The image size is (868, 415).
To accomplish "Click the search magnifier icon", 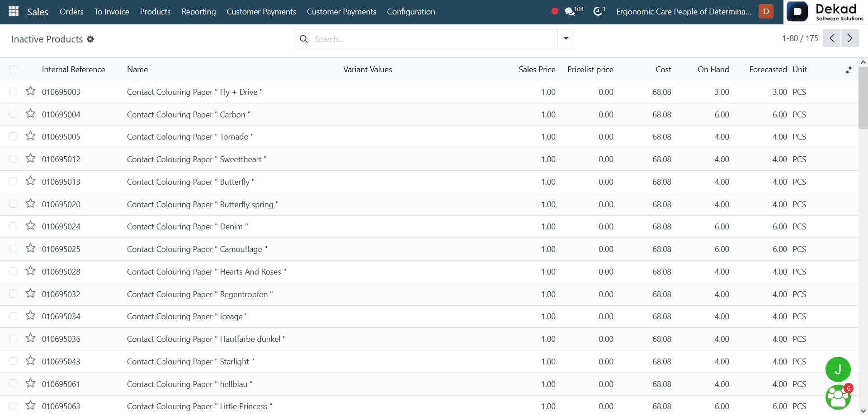I will 304,39.
